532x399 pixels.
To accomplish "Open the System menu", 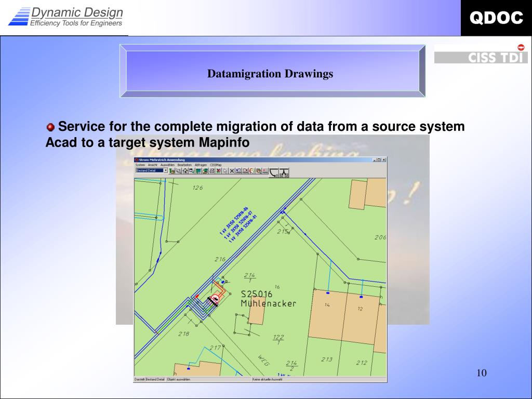I will click(x=140, y=165).
